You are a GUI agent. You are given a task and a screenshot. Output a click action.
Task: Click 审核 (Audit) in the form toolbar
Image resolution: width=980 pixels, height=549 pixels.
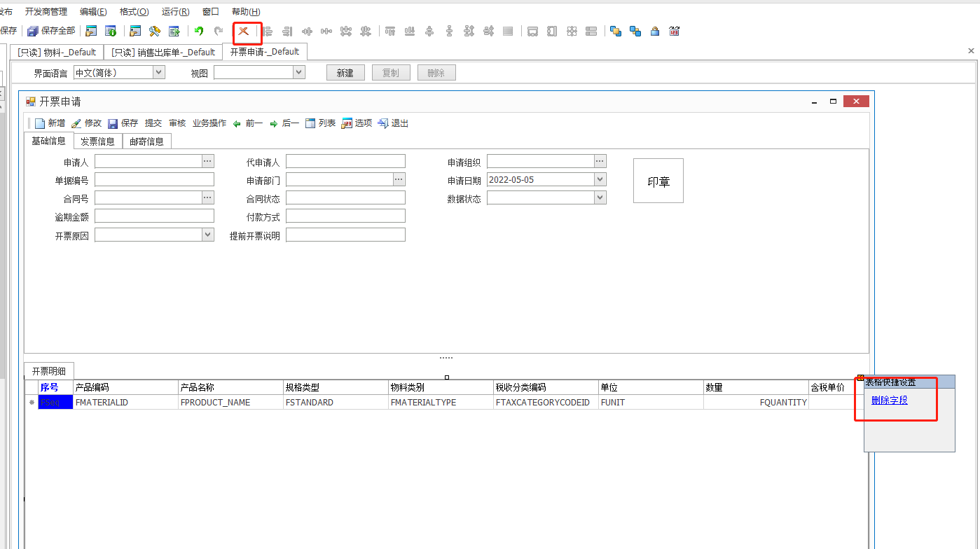(177, 123)
